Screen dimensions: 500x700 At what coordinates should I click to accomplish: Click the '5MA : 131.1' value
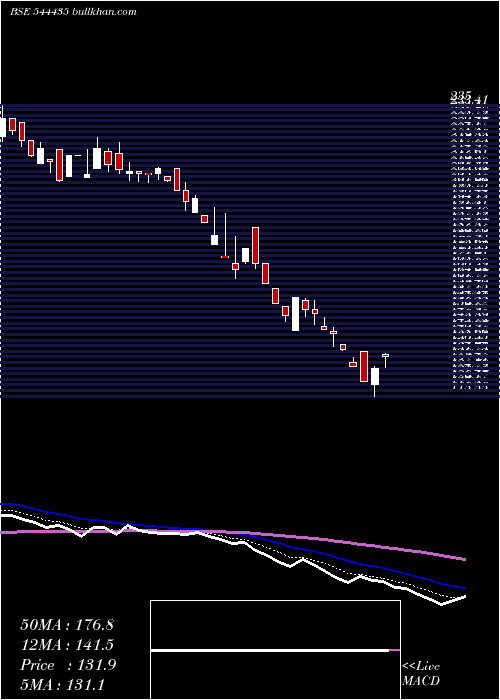[62, 684]
